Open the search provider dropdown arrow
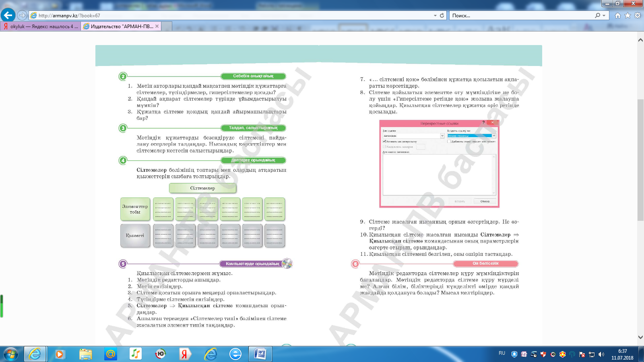 point(604,15)
